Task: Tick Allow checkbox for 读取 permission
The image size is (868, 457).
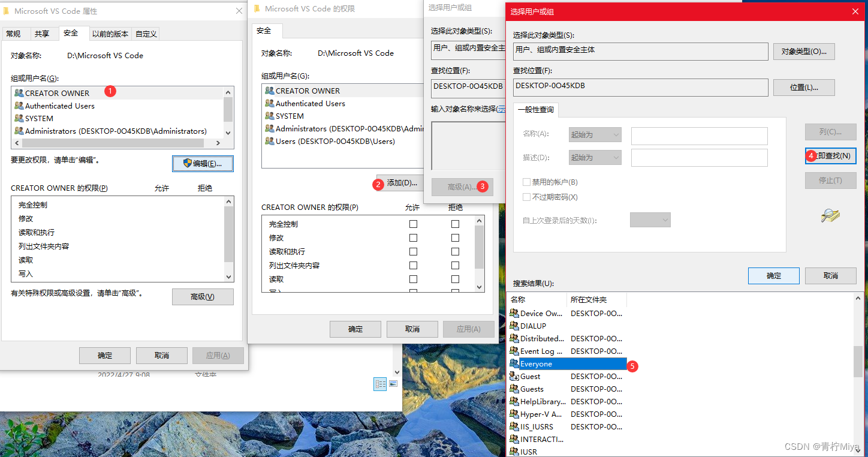Action: point(413,279)
